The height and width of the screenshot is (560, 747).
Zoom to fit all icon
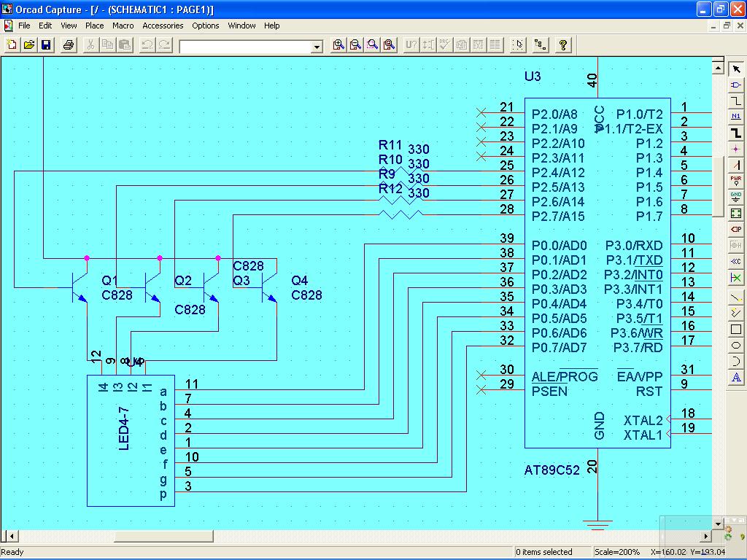(390, 44)
